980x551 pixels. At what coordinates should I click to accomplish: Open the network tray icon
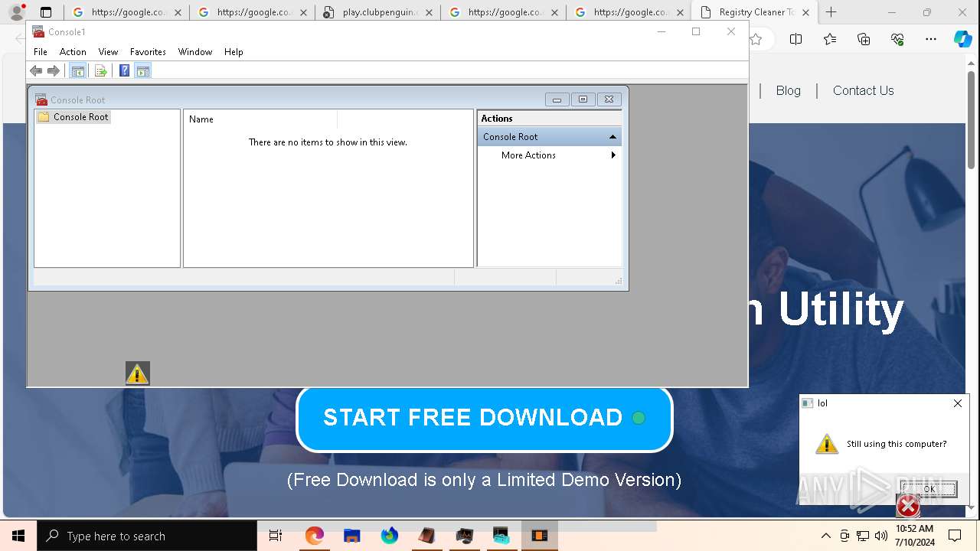(863, 536)
